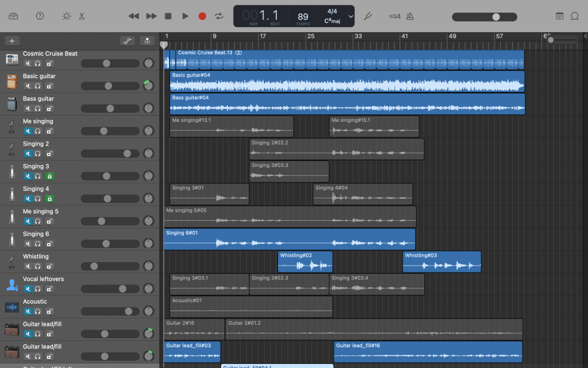The width and height of the screenshot is (588, 368).
Task: Open the time signature and key menu
Action: [332, 16]
